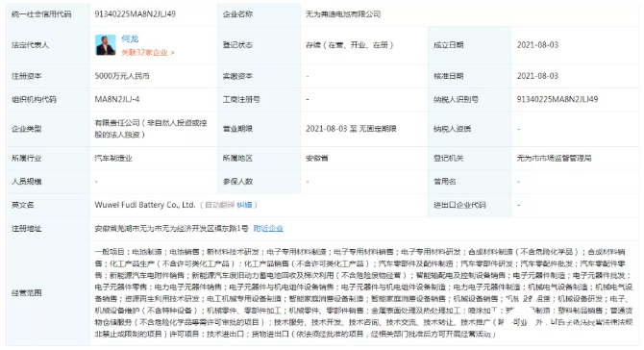
Task: Select the 所属地区 label cell
Action: pyautogui.click(x=259, y=158)
